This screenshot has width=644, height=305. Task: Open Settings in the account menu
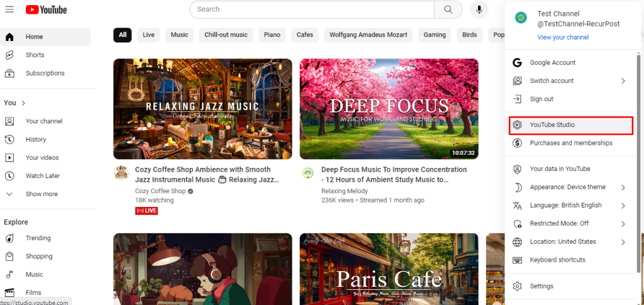click(x=571, y=286)
